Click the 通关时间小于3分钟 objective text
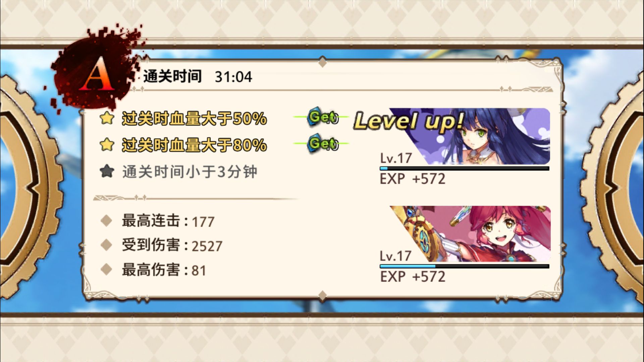 click(190, 172)
